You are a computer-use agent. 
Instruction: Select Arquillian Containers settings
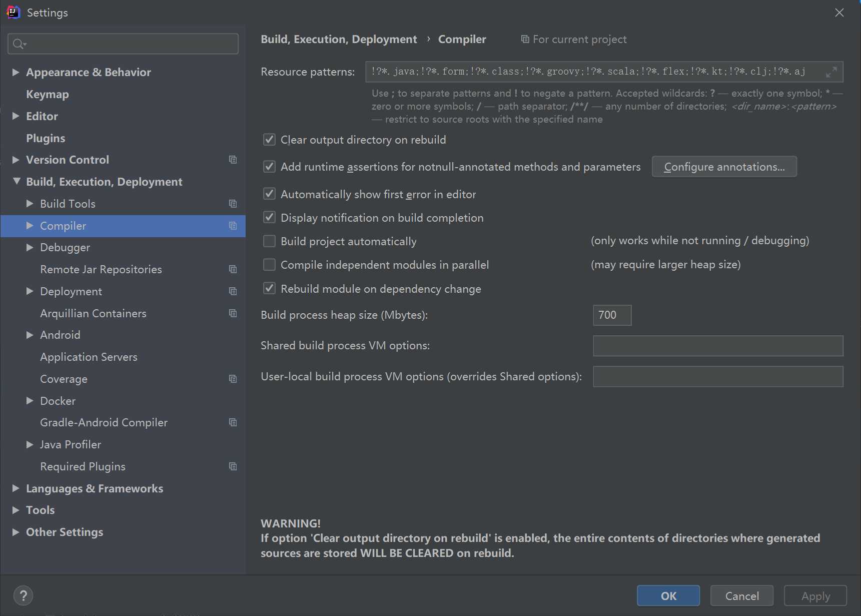(93, 313)
